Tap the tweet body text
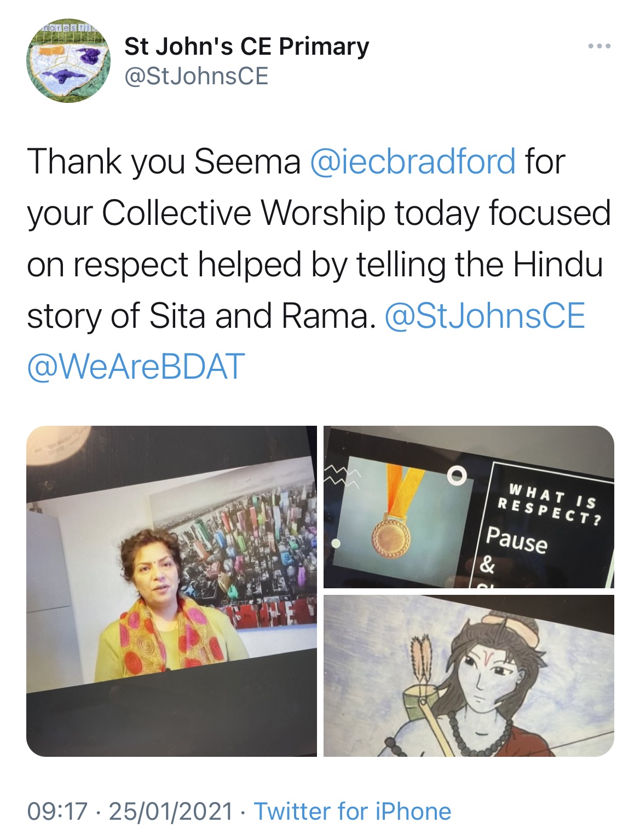 pyautogui.click(x=319, y=264)
